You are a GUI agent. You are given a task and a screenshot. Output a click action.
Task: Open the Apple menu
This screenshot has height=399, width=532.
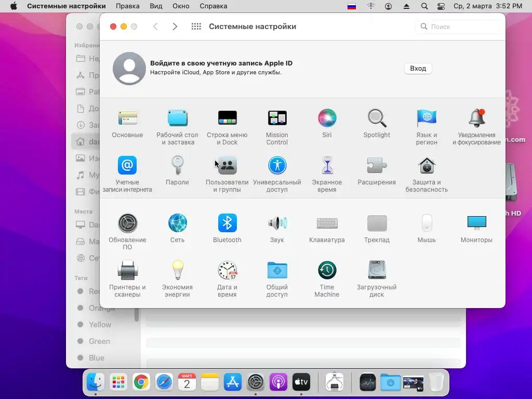(x=14, y=6)
